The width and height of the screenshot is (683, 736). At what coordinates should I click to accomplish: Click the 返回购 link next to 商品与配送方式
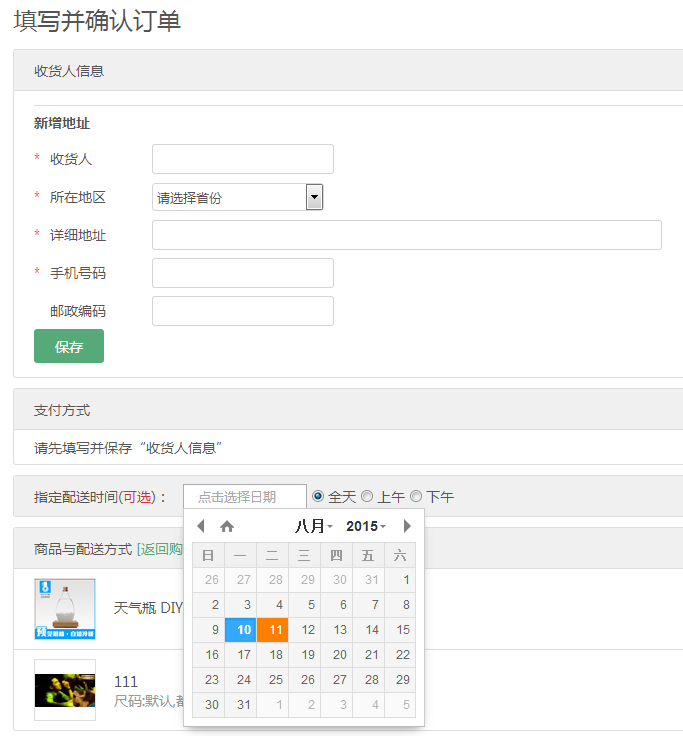pos(160,549)
